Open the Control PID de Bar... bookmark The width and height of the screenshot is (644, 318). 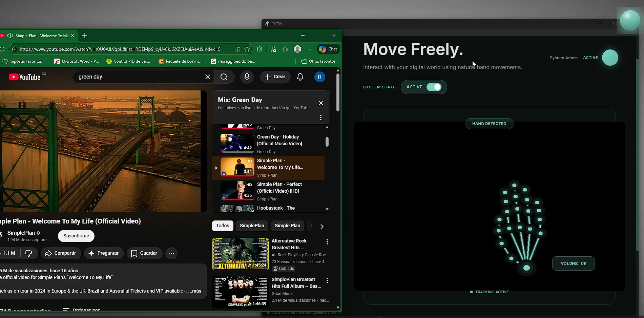click(x=128, y=61)
